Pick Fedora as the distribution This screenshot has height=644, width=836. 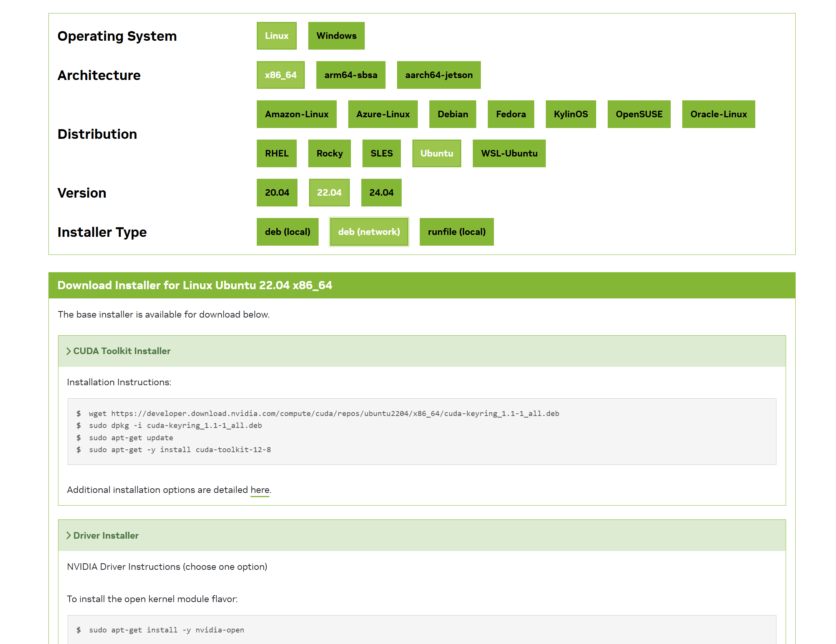click(511, 114)
